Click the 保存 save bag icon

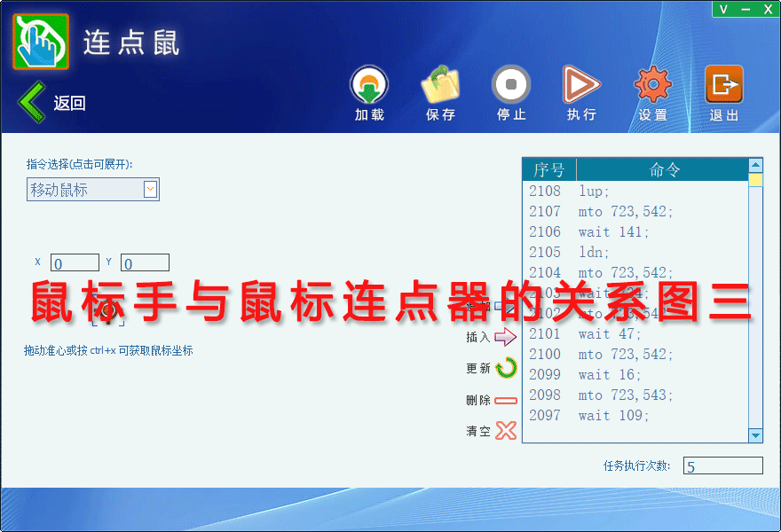[x=440, y=84]
